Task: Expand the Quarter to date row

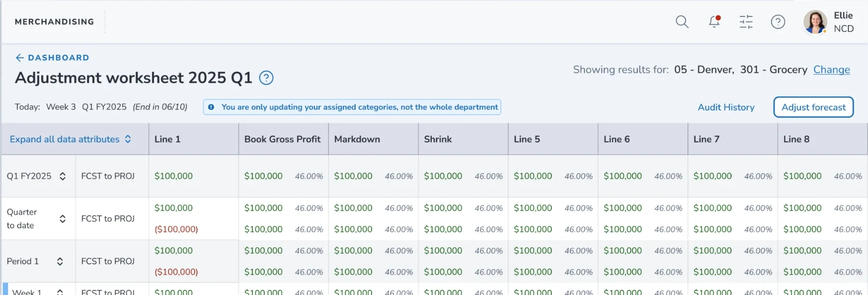Action: 63,219
